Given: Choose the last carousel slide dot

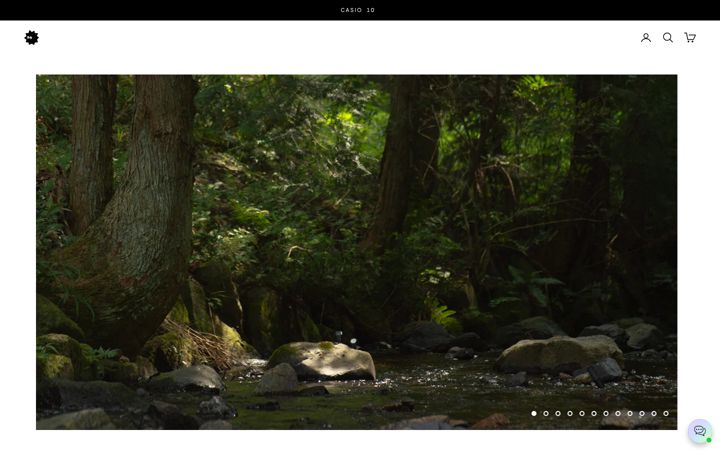Looking at the screenshot, I should coord(666,413).
